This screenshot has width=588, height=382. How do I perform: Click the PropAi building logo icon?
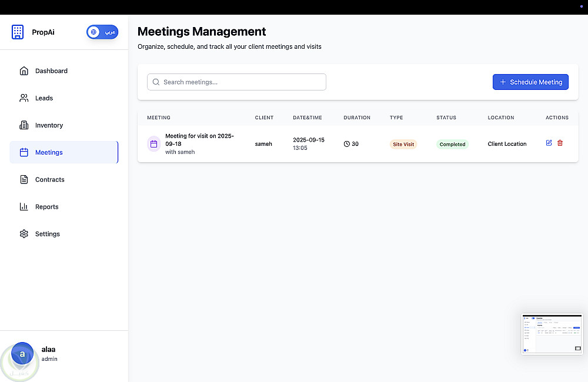pyautogui.click(x=18, y=32)
